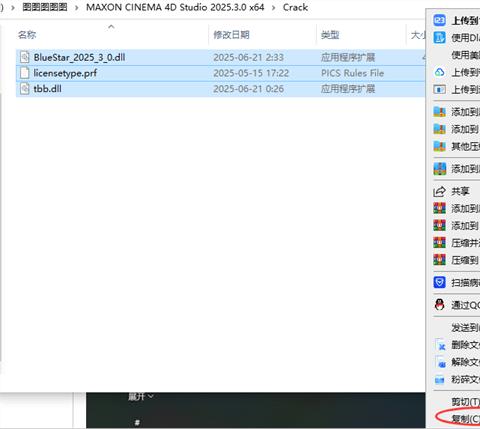Click the 123 cloud upload icon

439,20
